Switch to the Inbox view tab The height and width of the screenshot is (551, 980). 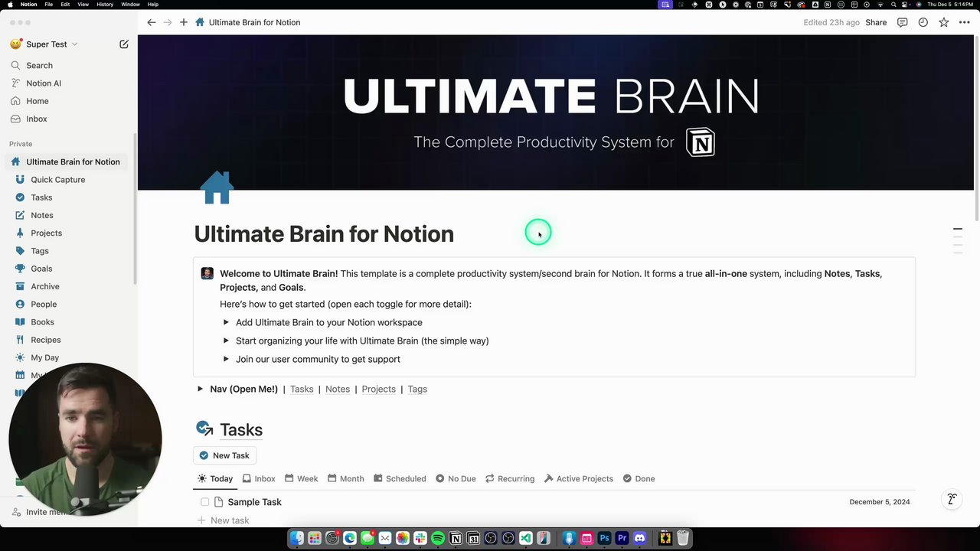click(x=259, y=478)
